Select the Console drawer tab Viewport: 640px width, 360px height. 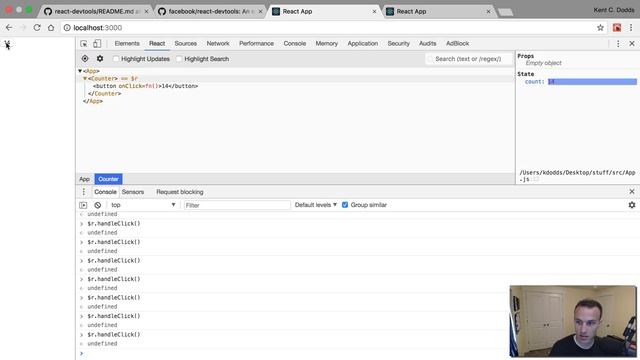[x=105, y=192]
